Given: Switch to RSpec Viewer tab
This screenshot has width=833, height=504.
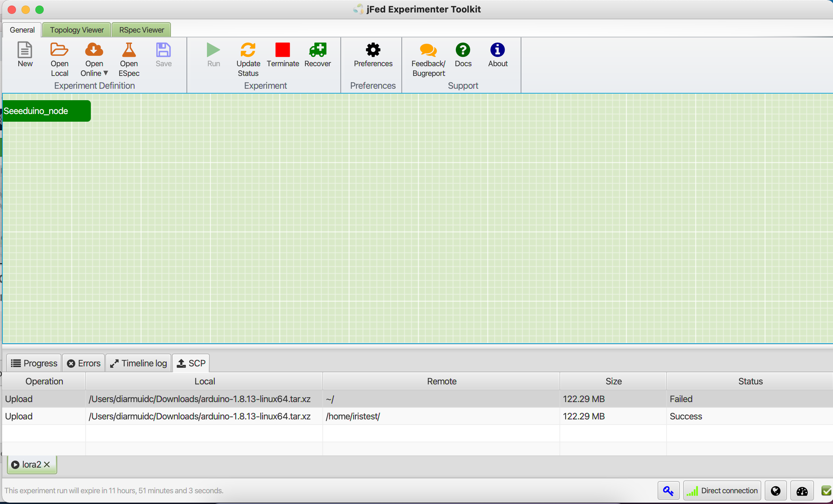Looking at the screenshot, I should point(141,30).
